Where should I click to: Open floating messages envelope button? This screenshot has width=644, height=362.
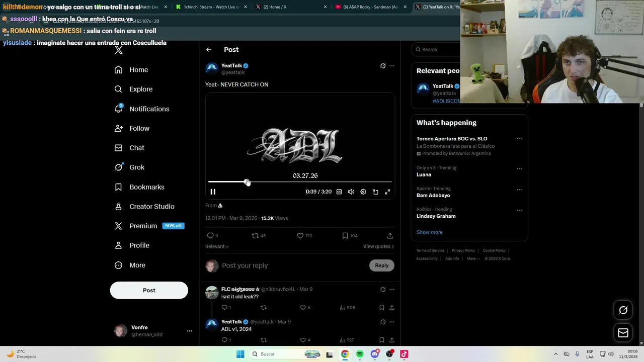(x=623, y=333)
